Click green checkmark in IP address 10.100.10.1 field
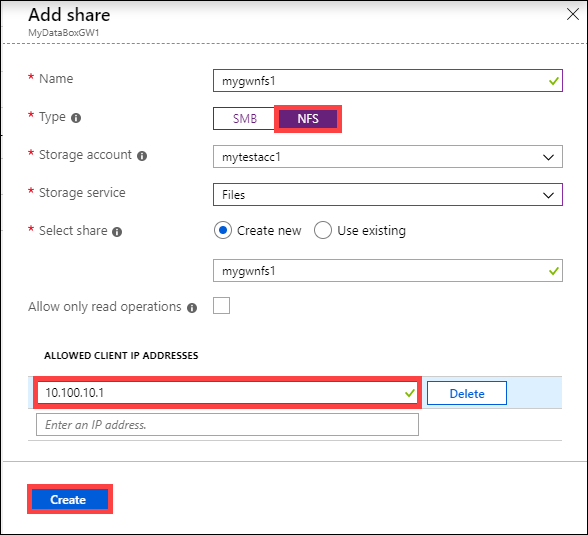Screen dimensions: 588x535 (x=410, y=393)
